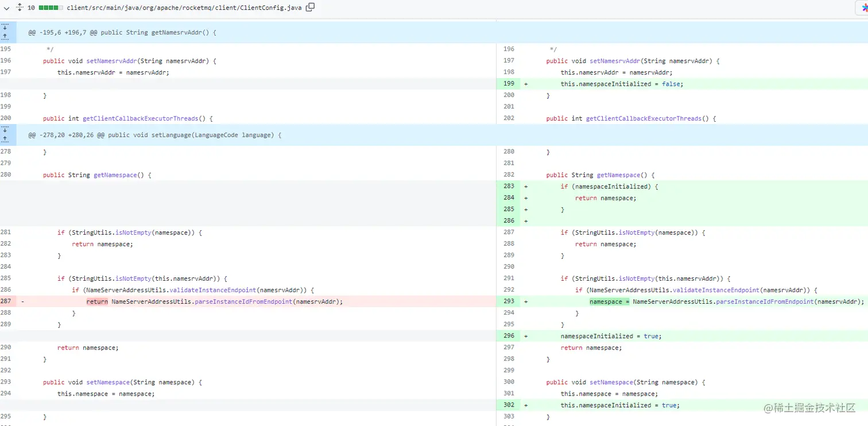868x426 pixels.
Task: Select added line number 283
Action: 509,186
